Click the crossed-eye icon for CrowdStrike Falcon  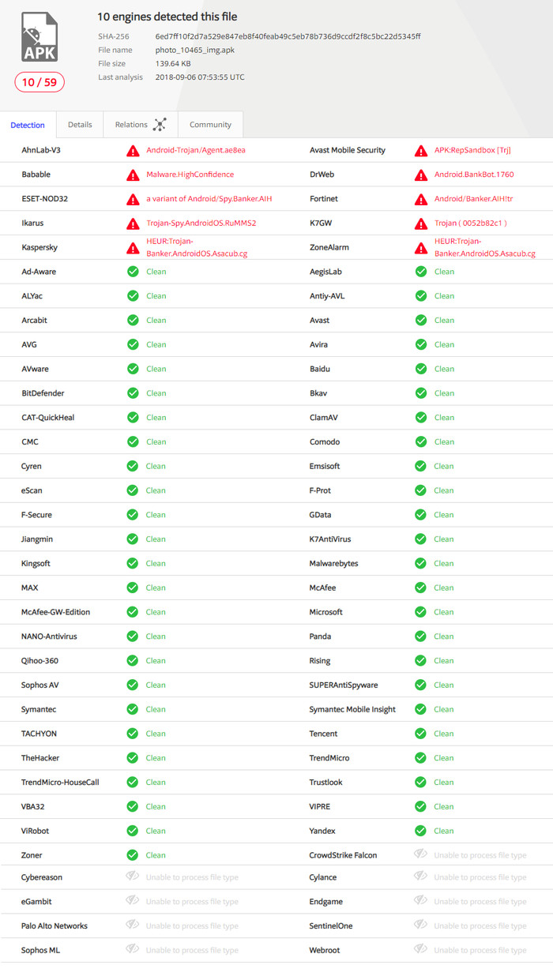[421, 854]
